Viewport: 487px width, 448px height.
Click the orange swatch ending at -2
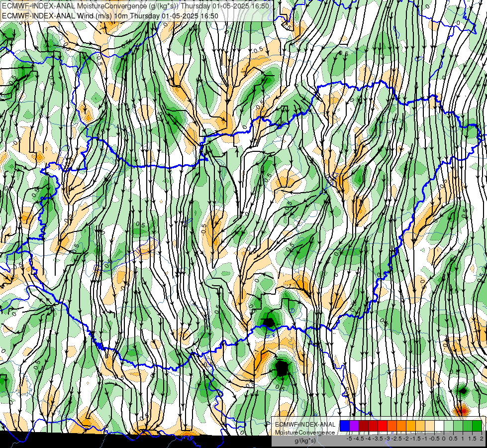pos(401,426)
